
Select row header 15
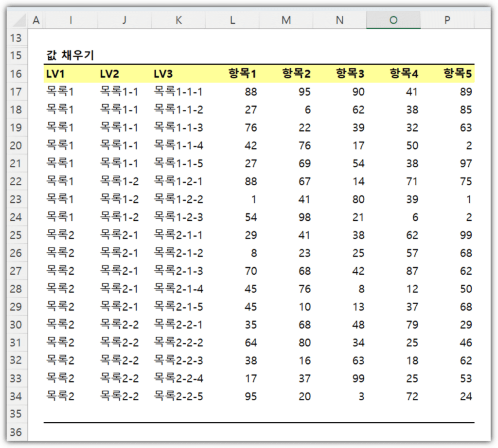17,55
